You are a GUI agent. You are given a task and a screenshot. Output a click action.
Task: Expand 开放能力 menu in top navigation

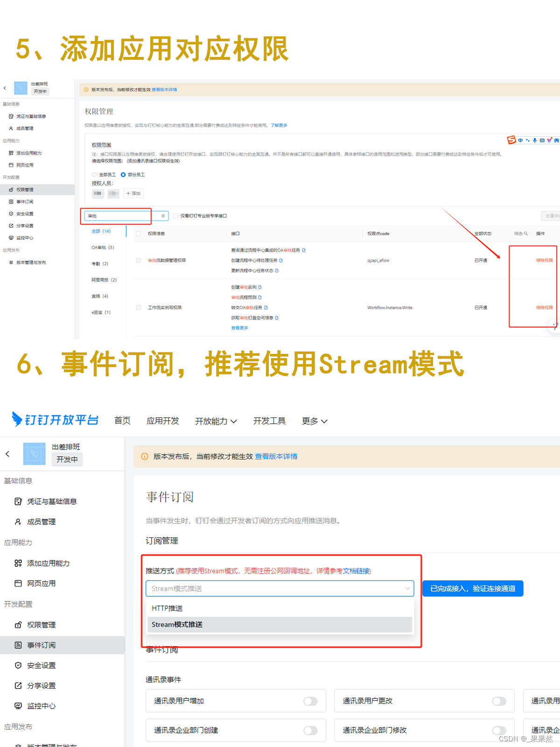[216, 421]
